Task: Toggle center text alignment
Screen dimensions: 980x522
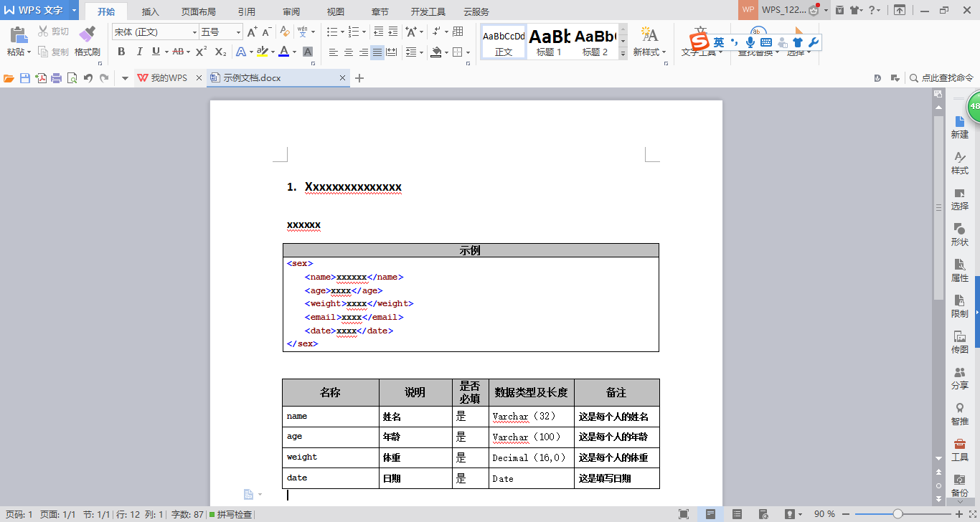Action: tap(349, 52)
